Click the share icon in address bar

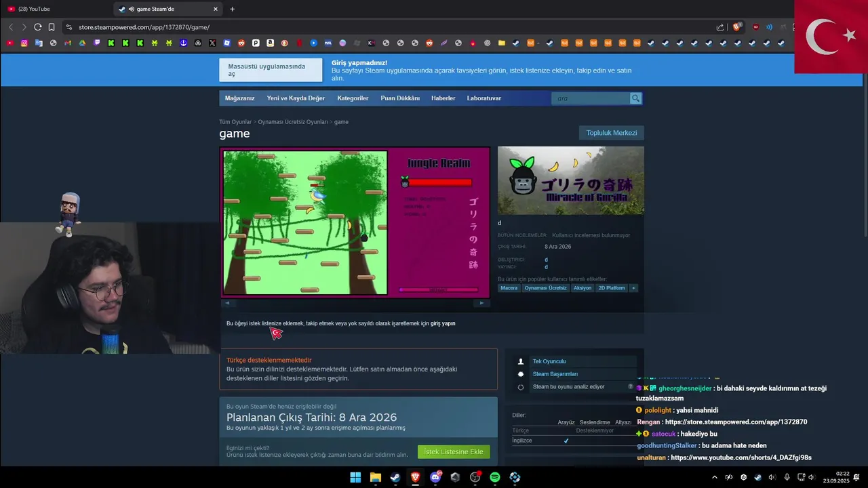tap(720, 27)
